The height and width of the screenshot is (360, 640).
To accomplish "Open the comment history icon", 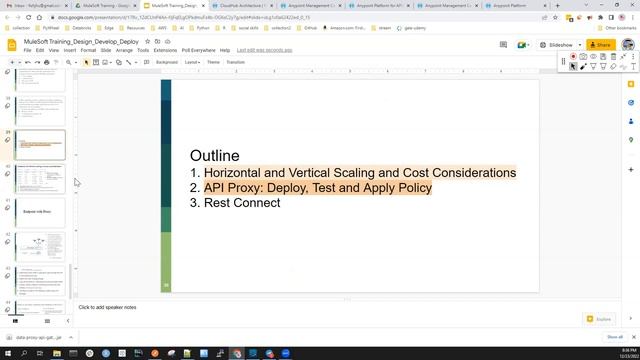I will (503, 45).
